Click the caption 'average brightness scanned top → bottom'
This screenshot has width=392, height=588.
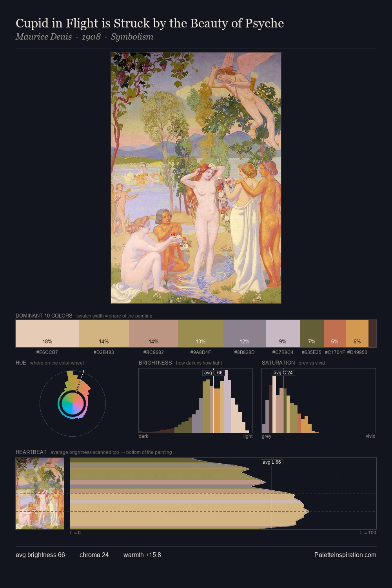point(111,452)
